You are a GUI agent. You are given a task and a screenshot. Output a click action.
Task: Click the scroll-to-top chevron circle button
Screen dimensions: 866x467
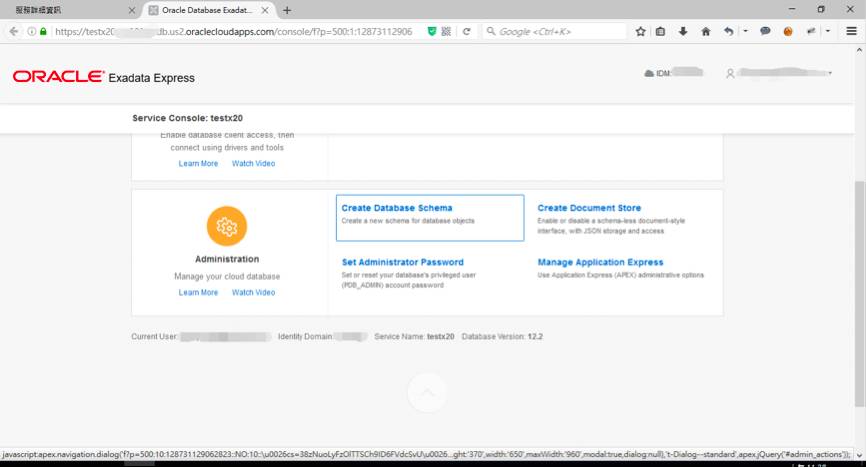(x=427, y=392)
